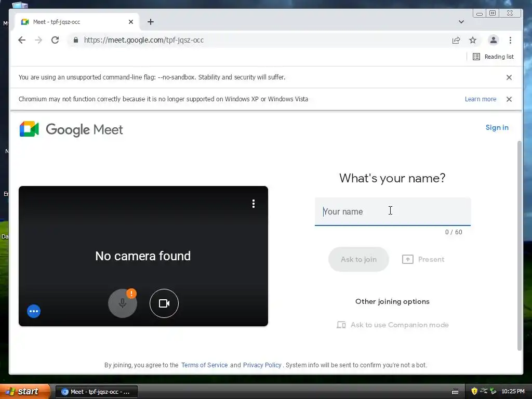This screenshot has height=399, width=532.
Task: Close the Meet browser tab
Action: tap(131, 22)
